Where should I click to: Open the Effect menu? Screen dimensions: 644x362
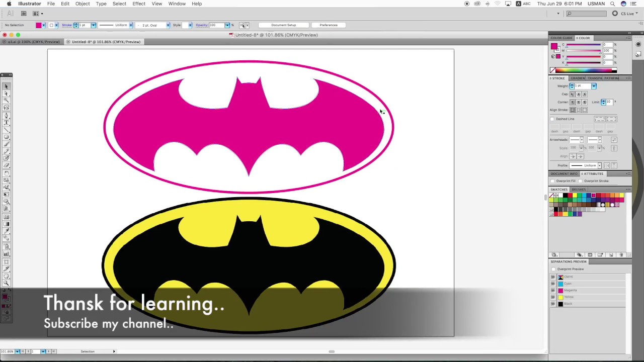pyautogui.click(x=139, y=4)
